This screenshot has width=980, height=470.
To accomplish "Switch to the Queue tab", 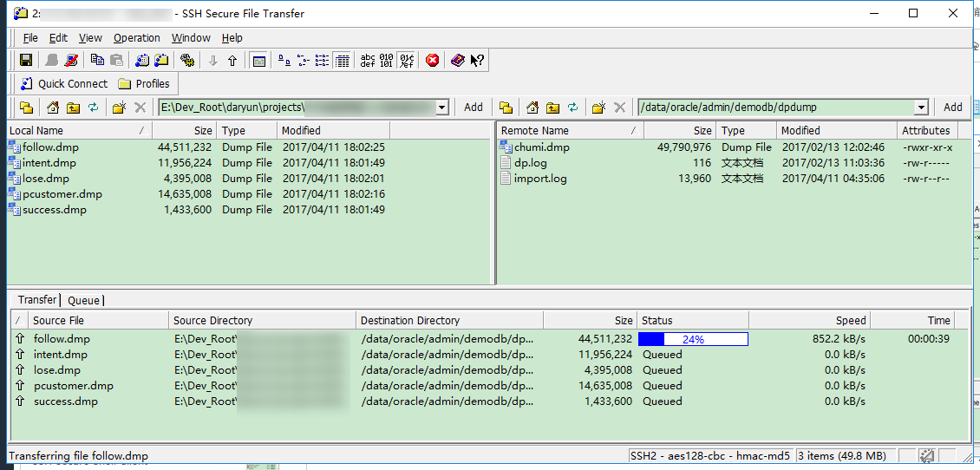I will pos(84,301).
